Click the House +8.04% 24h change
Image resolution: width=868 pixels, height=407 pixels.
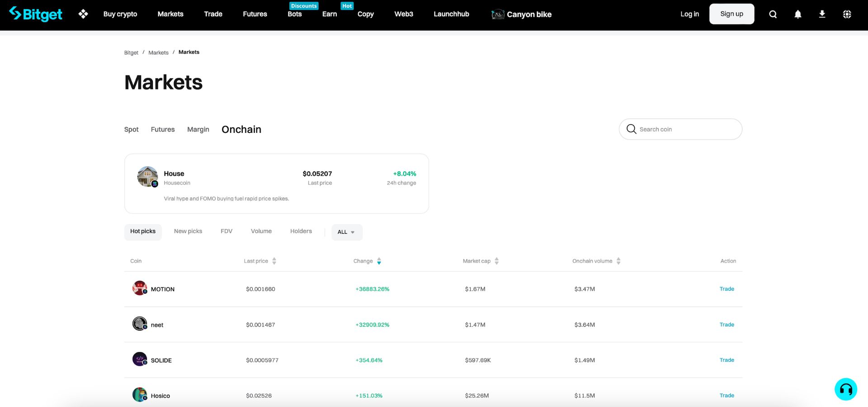pyautogui.click(x=405, y=174)
